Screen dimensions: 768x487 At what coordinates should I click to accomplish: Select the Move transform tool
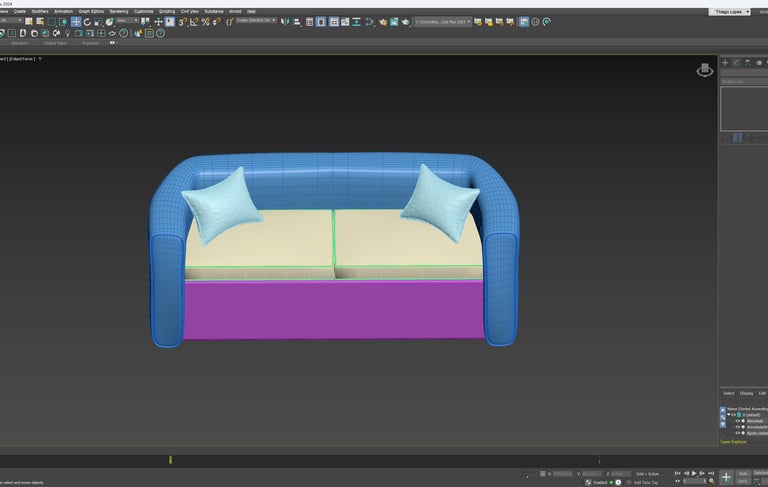tap(76, 21)
